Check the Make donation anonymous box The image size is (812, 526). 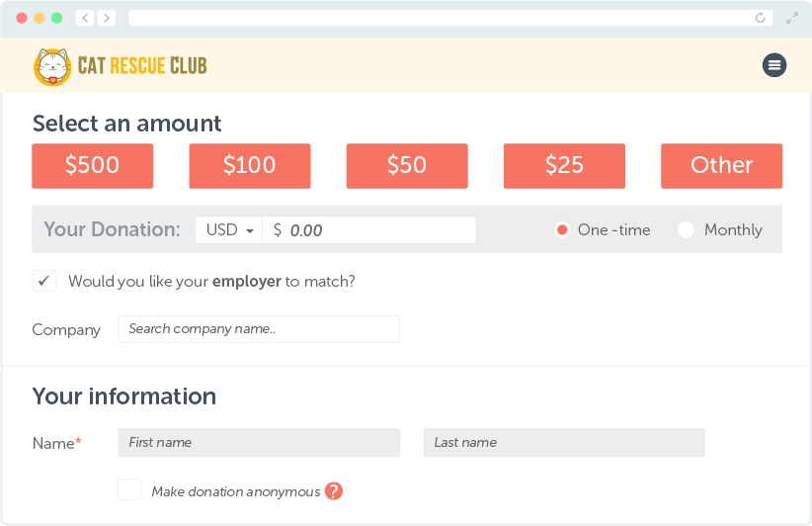(129, 489)
